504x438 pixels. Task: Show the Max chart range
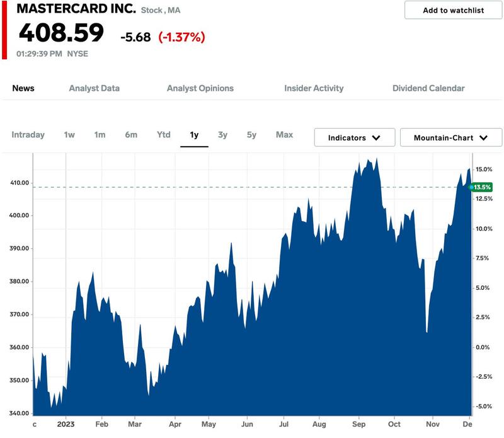(x=285, y=135)
